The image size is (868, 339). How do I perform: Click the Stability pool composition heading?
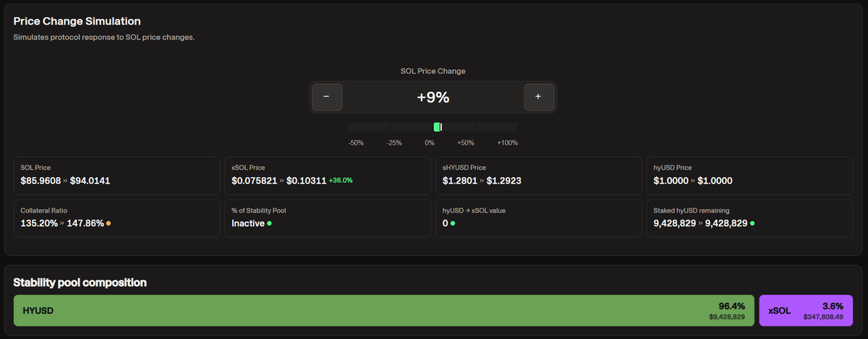pos(80,282)
